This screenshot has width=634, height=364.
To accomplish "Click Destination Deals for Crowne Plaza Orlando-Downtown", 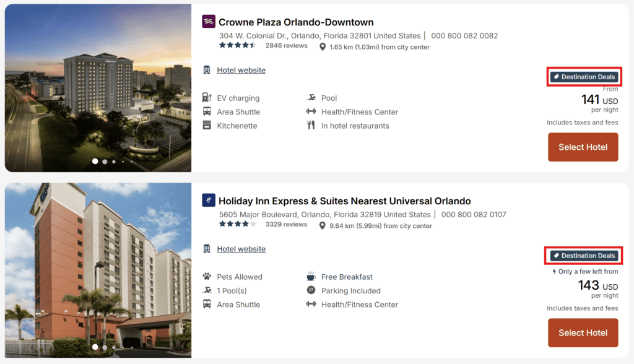I will [583, 77].
